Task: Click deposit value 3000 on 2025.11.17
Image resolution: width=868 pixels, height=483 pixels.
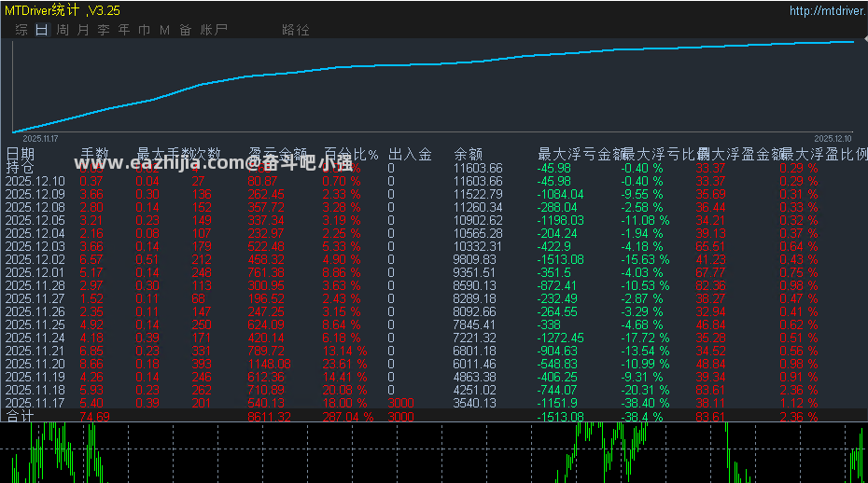Action: pos(400,404)
